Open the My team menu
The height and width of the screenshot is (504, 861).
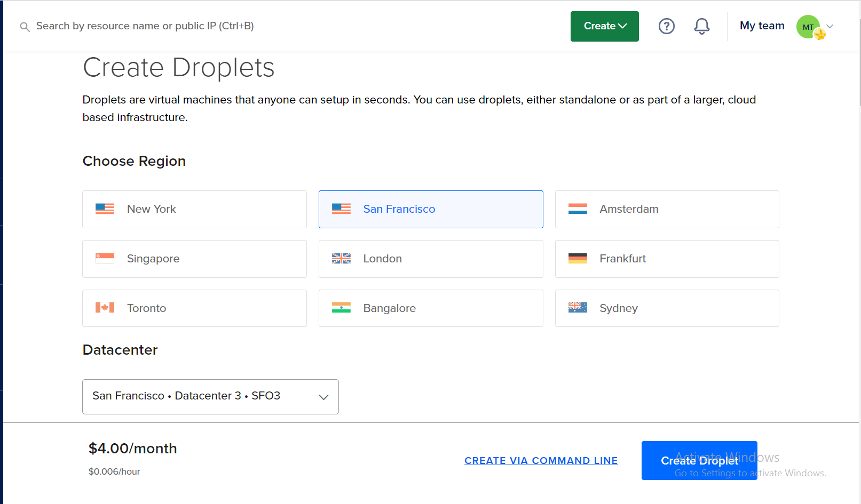762,26
